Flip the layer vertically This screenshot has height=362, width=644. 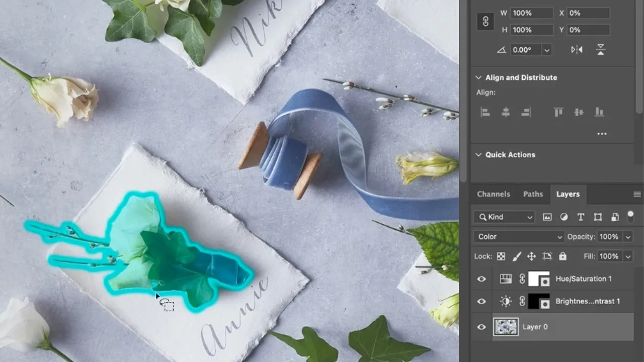click(x=601, y=50)
